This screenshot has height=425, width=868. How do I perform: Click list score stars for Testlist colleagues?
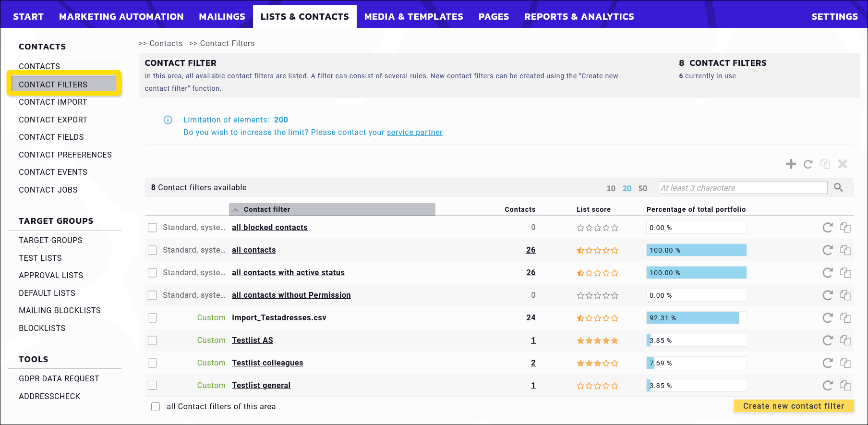(x=597, y=363)
